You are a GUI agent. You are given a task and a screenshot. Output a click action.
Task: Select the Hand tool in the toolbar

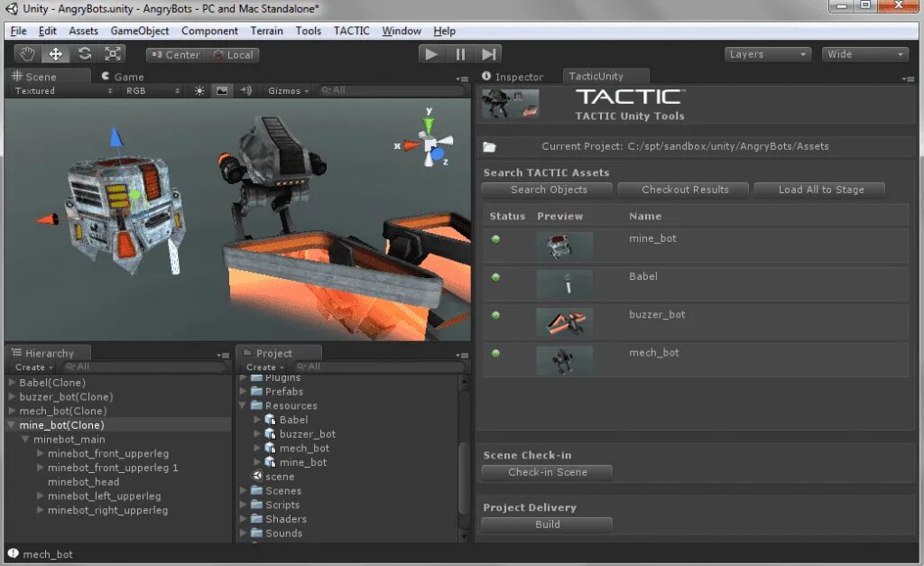(x=26, y=54)
